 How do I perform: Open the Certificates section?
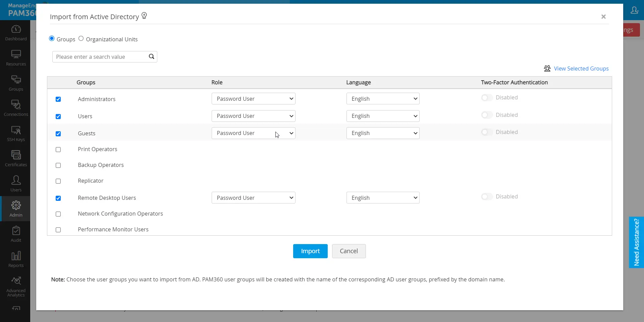point(15,158)
